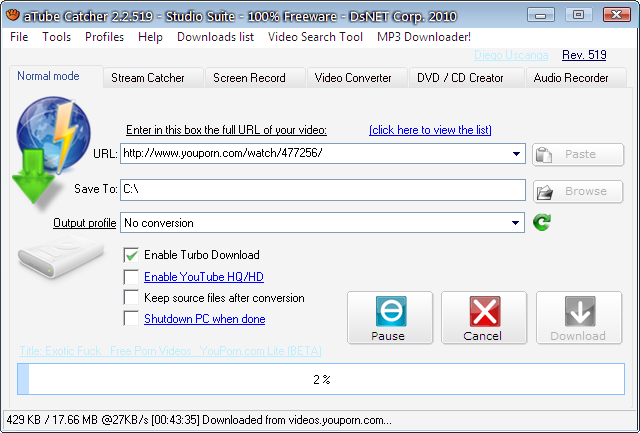Click the grayed Download button
640x433 pixels.
coord(579,318)
